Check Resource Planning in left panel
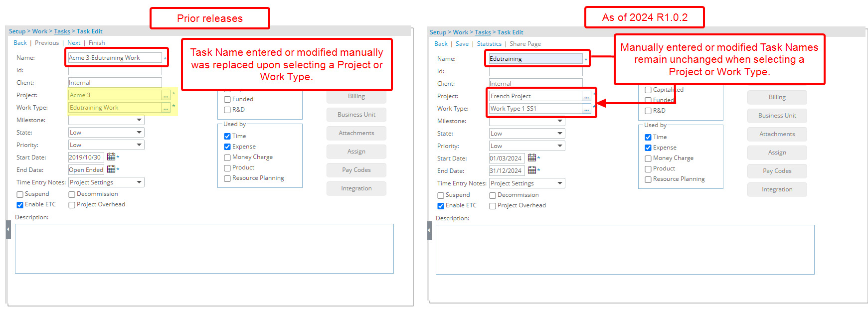 [227, 178]
